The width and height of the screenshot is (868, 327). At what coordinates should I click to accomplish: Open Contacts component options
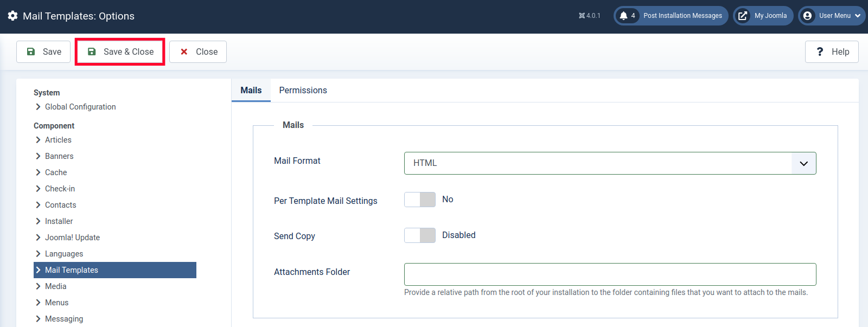point(60,205)
